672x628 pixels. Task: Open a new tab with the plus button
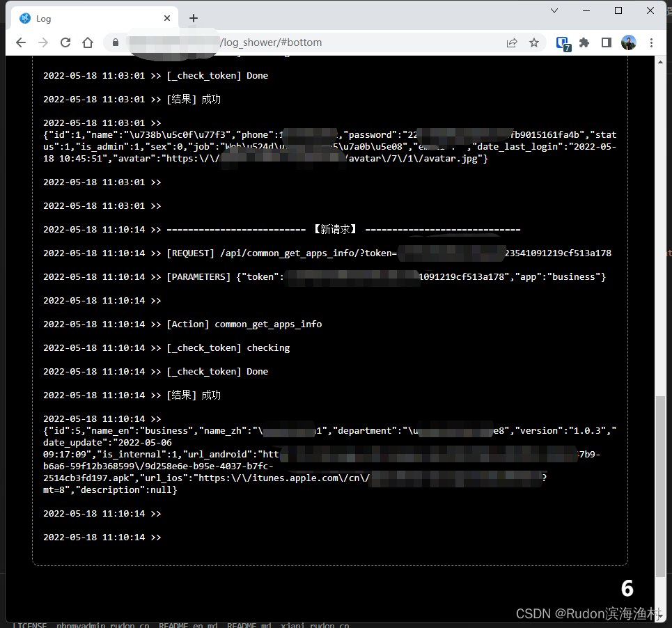pyautogui.click(x=194, y=18)
